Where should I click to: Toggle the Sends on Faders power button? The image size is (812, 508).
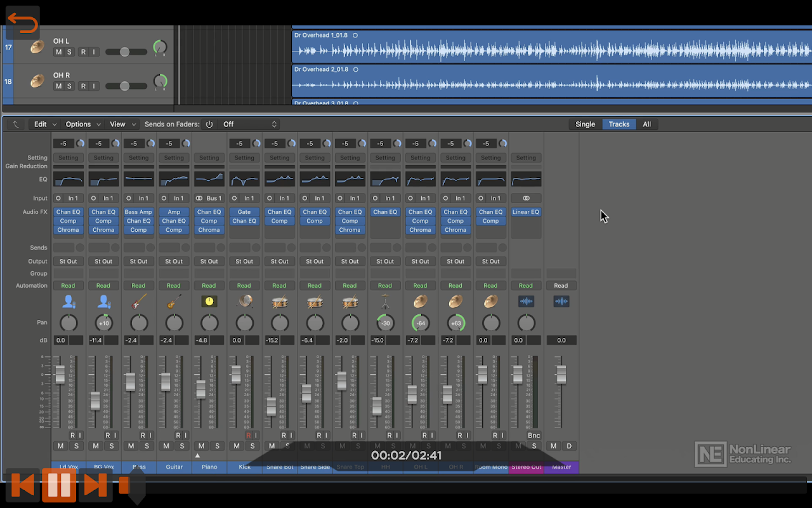[209, 124]
